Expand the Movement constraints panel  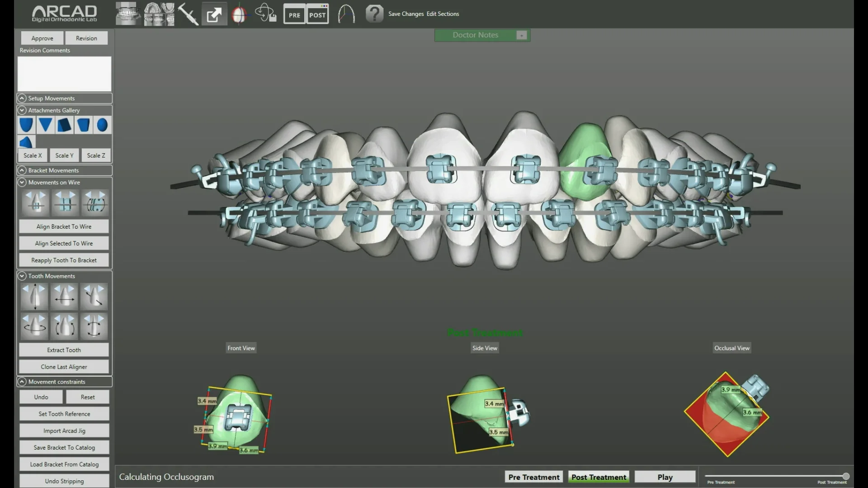point(22,382)
